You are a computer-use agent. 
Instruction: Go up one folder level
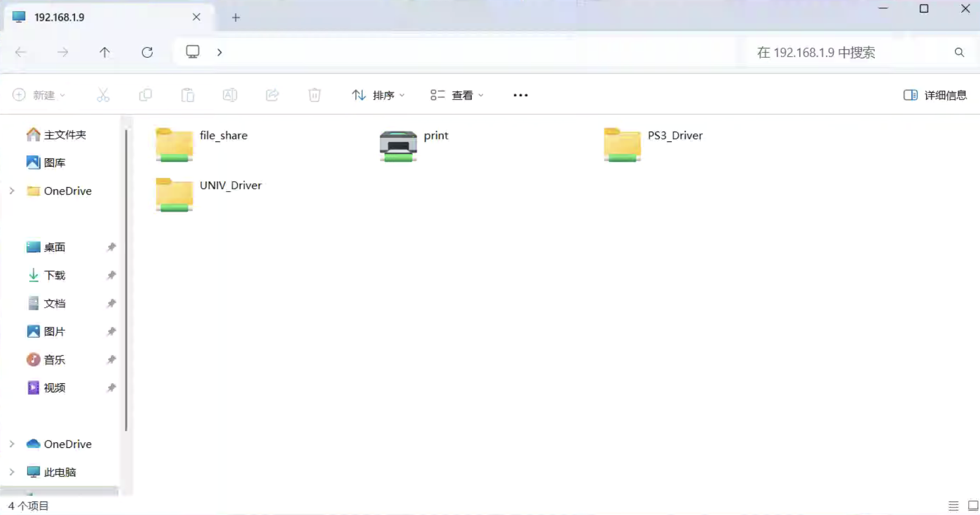[x=104, y=52]
